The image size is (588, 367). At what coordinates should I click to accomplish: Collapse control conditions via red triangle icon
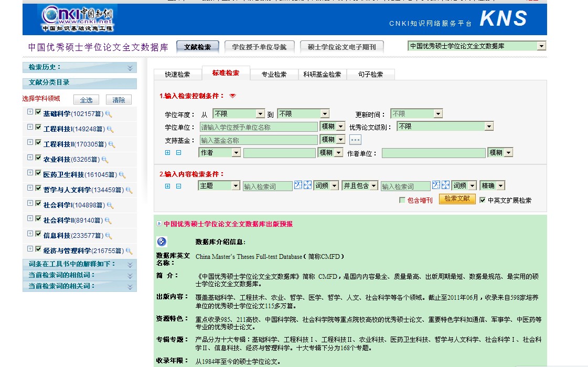tap(232, 96)
